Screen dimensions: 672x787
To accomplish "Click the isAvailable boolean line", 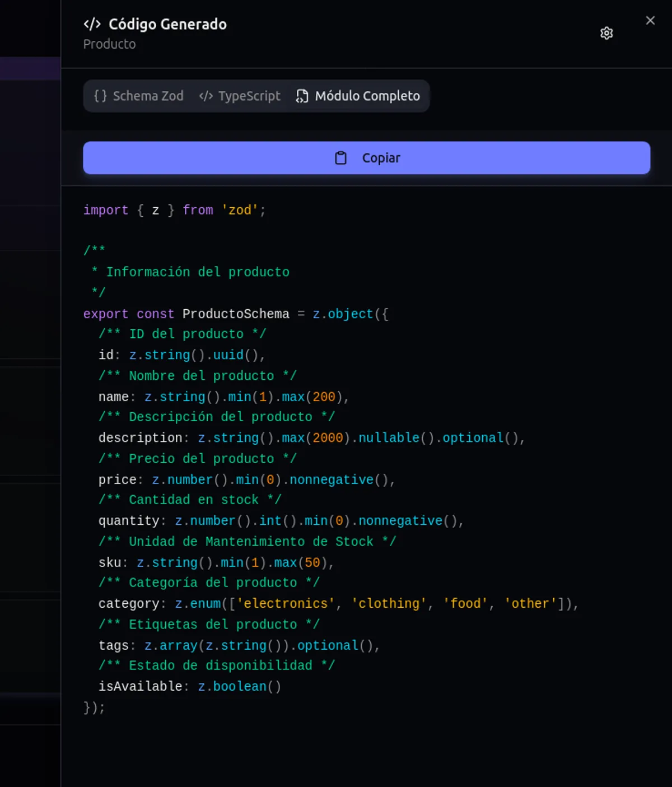I will tap(189, 687).
